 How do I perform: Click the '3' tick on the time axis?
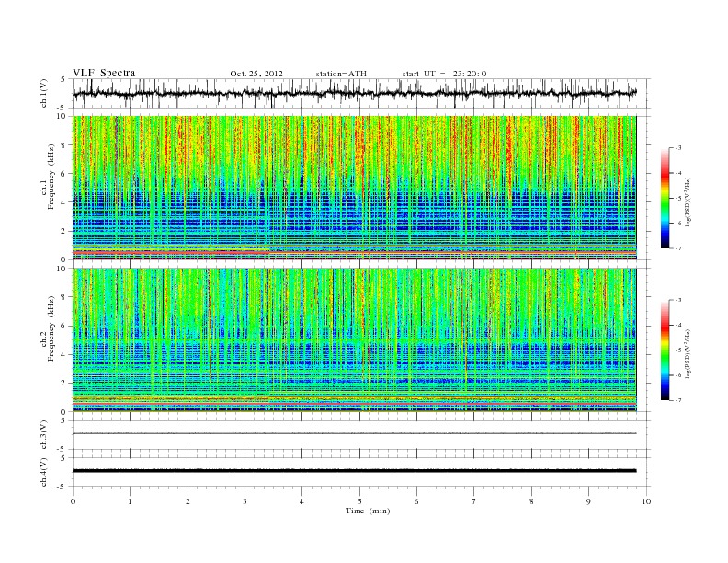[x=245, y=501]
